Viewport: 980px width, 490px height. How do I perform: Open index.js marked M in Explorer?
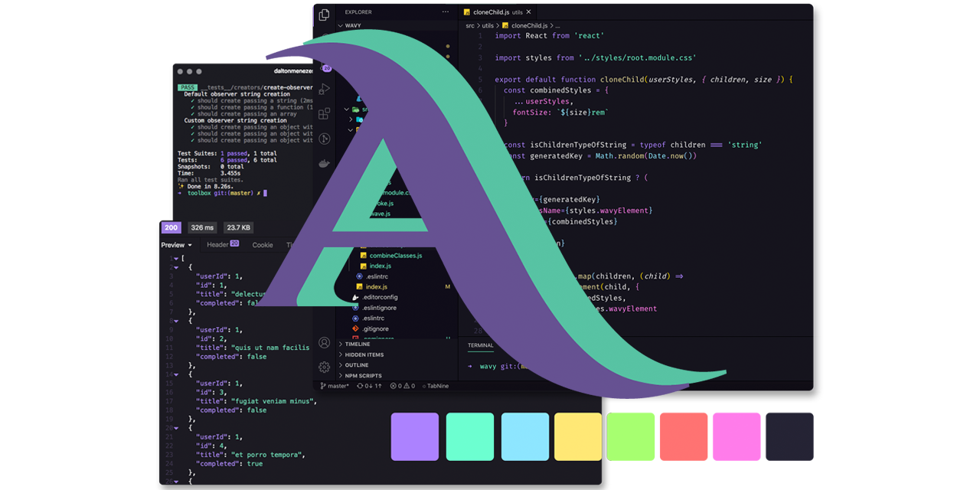377,286
